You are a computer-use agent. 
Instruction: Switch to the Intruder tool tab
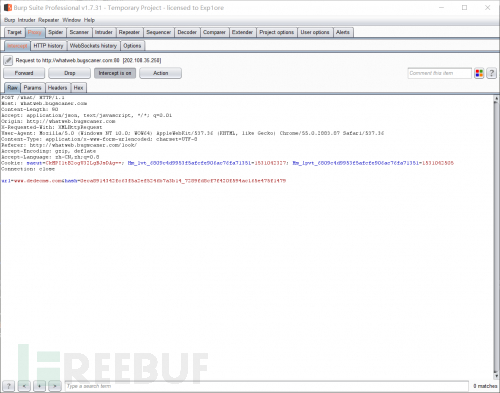click(x=104, y=32)
